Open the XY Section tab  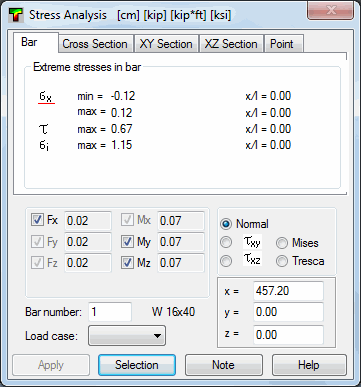(166, 44)
